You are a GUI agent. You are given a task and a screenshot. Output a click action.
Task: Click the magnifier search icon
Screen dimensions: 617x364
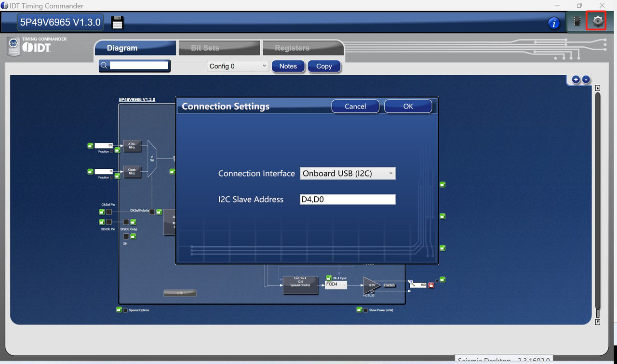(x=104, y=66)
